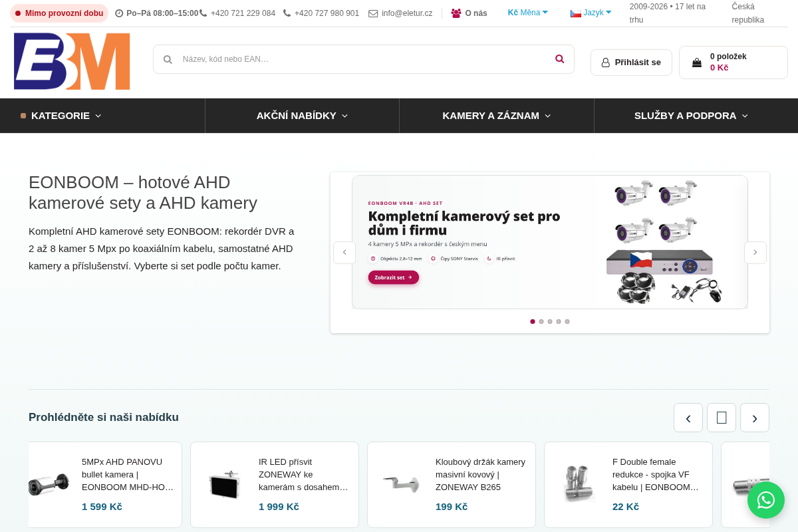Viewport: 798px width, 532px height.
Task: Click the EBM logo
Action: tap(72, 61)
